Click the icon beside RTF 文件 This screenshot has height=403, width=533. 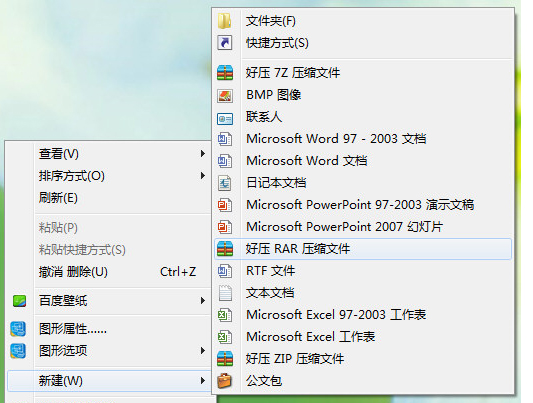(x=225, y=271)
